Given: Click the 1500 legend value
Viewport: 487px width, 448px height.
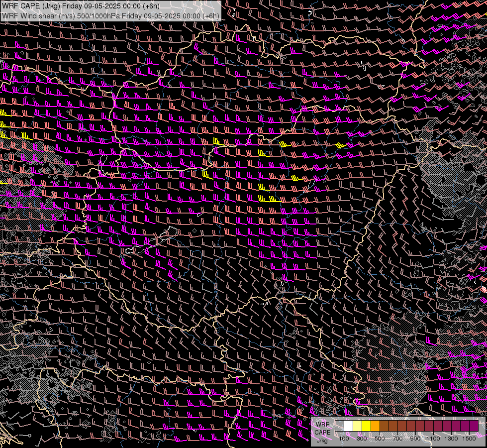Looking at the screenshot, I should 469,439.
